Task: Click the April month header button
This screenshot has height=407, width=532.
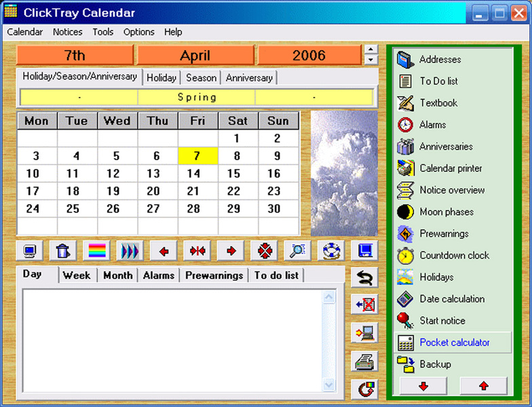Action: 195,56
